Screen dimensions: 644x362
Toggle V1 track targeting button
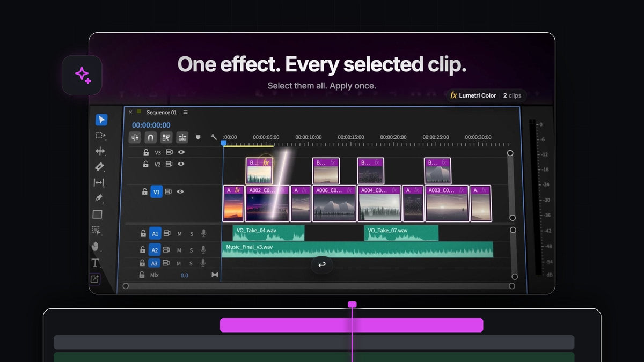[x=156, y=191]
